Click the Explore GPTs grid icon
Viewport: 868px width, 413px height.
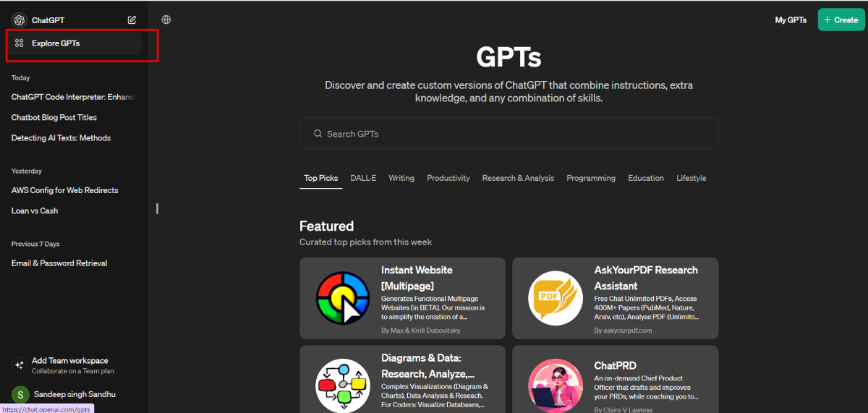click(x=20, y=43)
